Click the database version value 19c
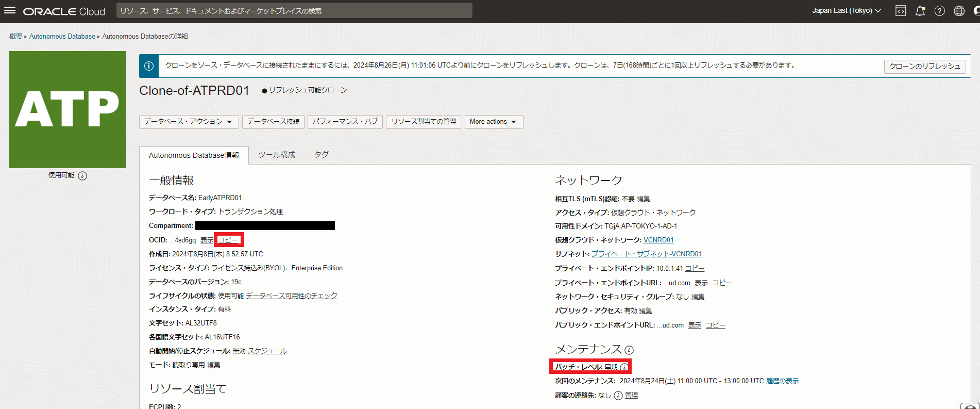The height and width of the screenshot is (409, 980). [236, 282]
